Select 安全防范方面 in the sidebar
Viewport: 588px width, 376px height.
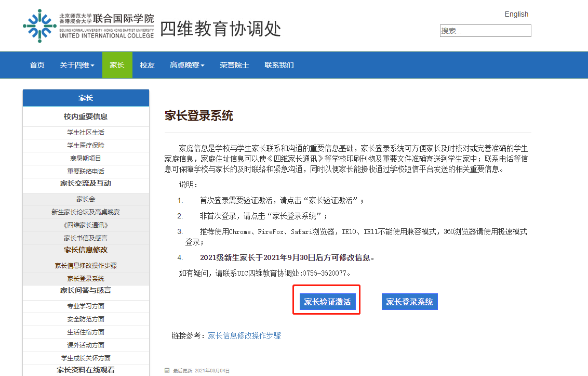pos(86,319)
